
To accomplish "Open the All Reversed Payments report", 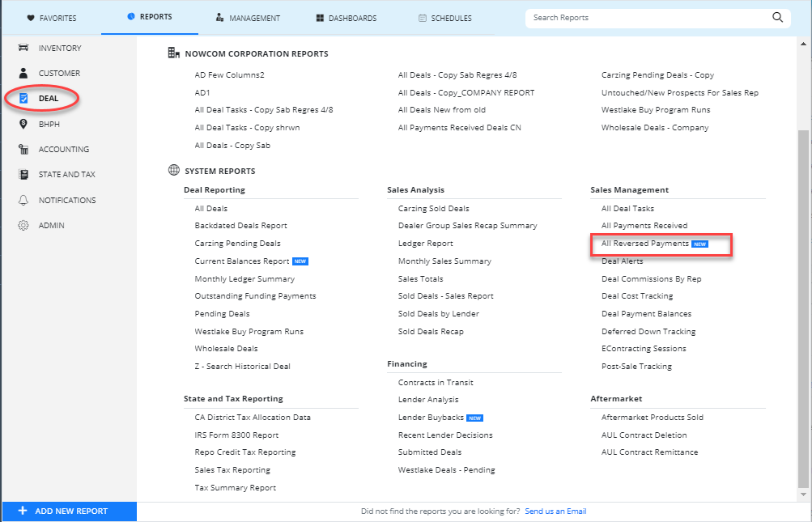I will coord(644,244).
